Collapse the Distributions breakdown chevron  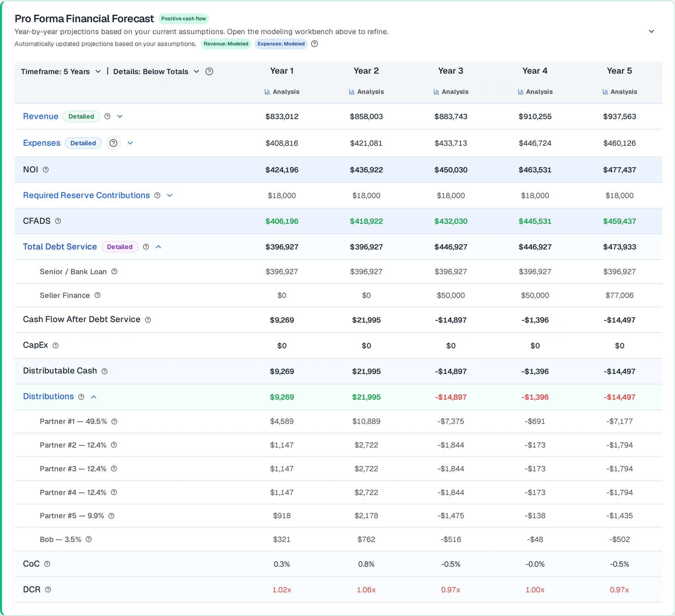coord(94,397)
